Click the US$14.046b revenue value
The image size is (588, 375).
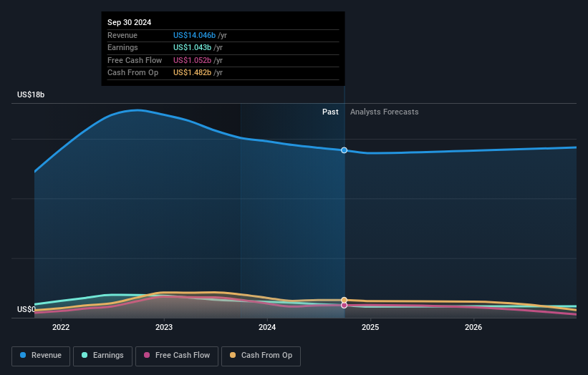[194, 35]
